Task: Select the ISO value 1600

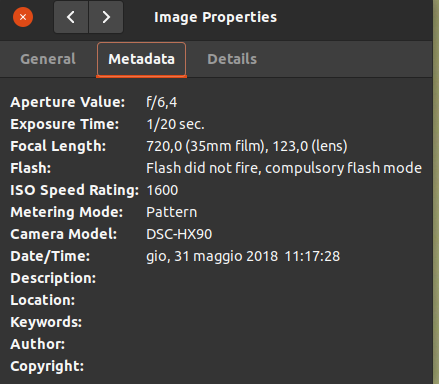Action: (x=162, y=190)
